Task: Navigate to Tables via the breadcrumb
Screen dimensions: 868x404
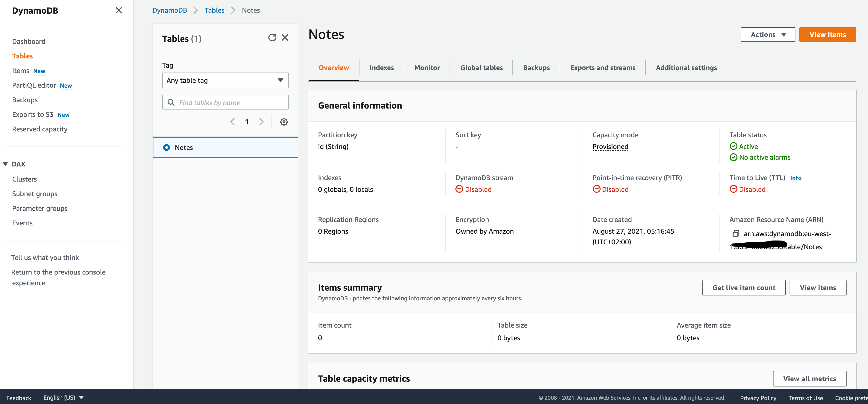Action: click(x=214, y=10)
